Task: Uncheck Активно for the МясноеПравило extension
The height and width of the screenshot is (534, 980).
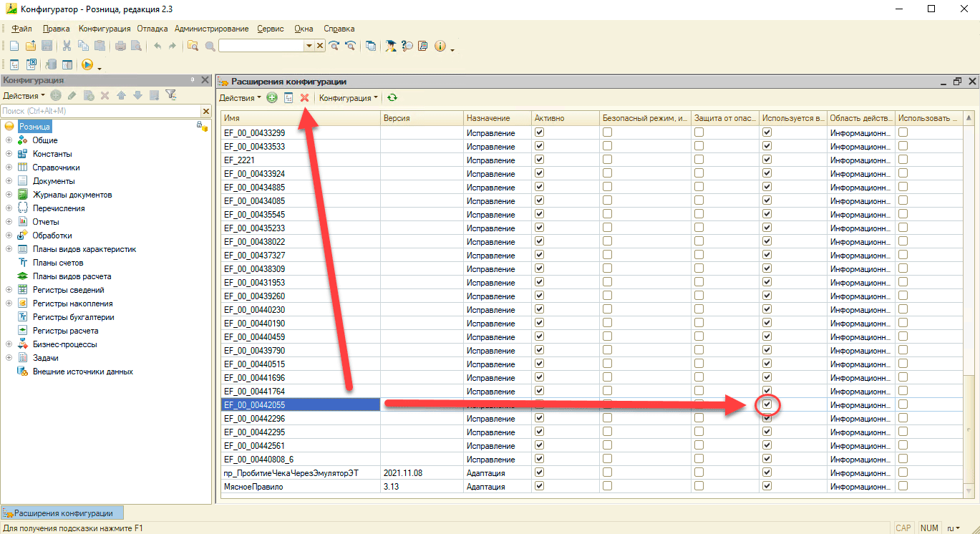Action: click(x=539, y=486)
